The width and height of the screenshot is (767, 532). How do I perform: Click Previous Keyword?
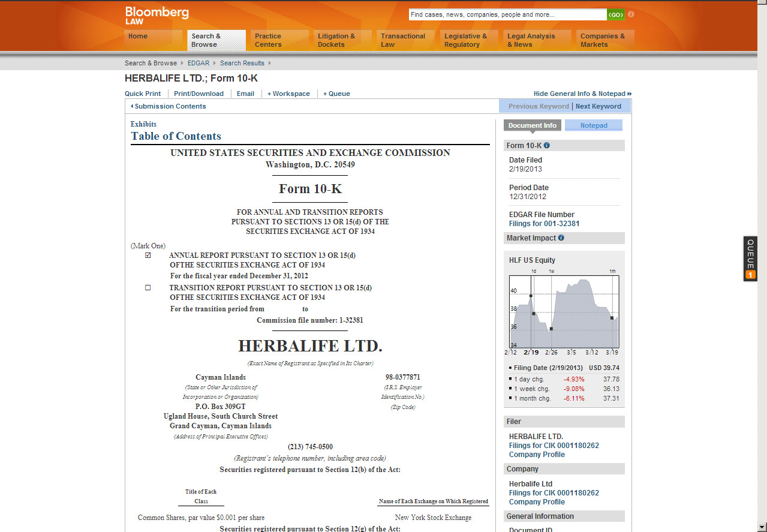[539, 106]
